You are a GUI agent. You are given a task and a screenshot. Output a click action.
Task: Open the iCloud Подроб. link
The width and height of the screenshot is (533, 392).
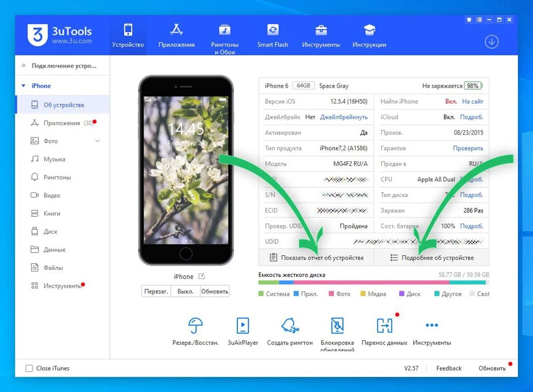472,117
